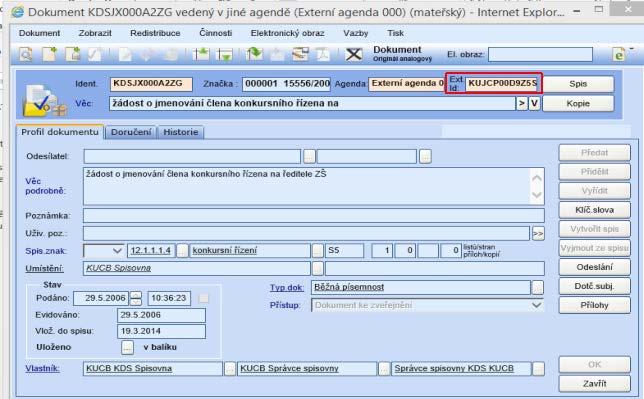Open the Zobrazit menu
The image size is (644, 399).
[x=95, y=33]
